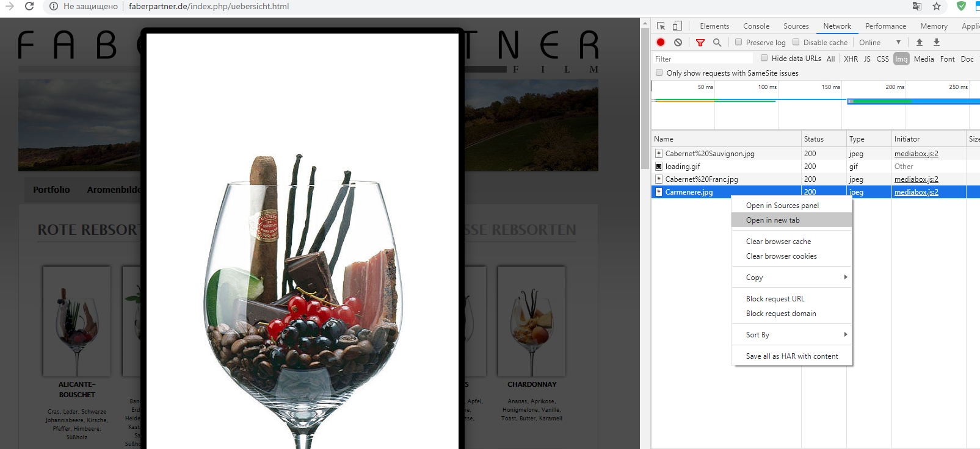The image size is (980, 449).
Task: Choose Clear browser cookies
Action: click(791, 256)
